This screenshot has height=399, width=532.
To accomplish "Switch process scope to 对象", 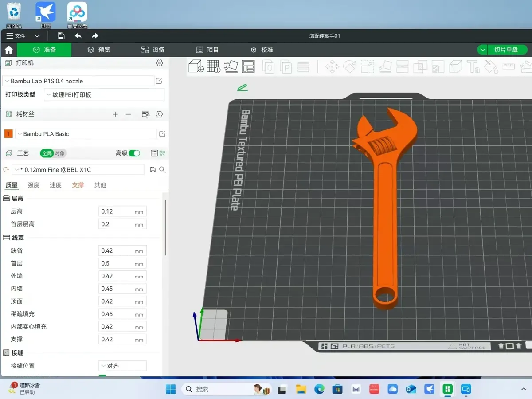I will (x=60, y=153).
